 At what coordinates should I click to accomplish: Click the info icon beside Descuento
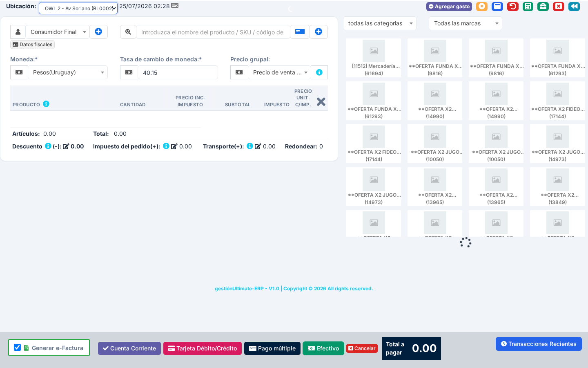click(48, 146)
